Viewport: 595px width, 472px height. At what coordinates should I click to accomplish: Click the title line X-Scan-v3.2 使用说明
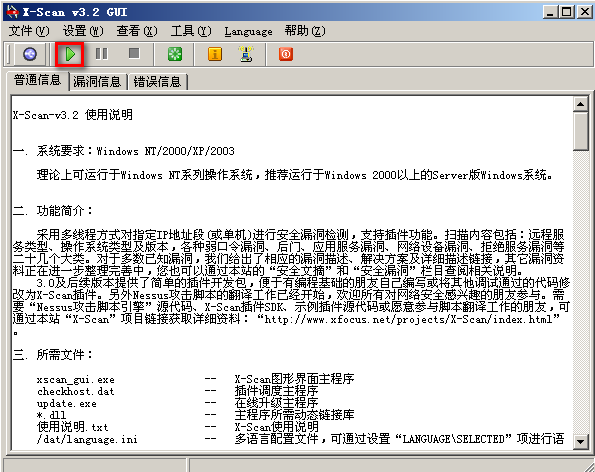(x=72, y=115)
